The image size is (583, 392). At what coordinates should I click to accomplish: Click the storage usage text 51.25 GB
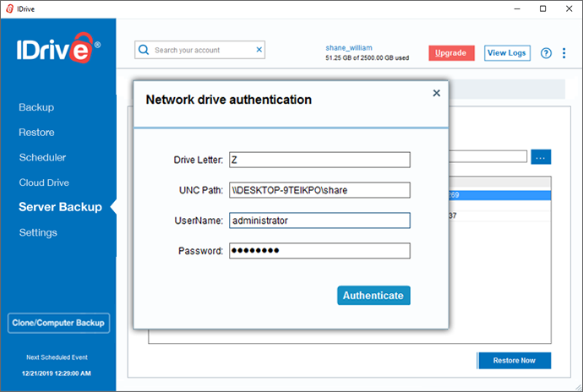[367, 58]
